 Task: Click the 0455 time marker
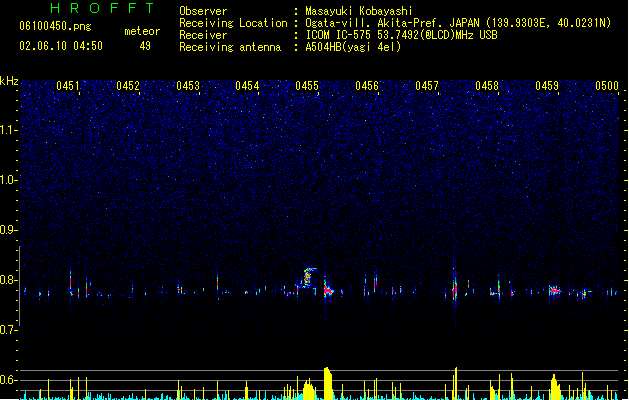tap(307, 86)
